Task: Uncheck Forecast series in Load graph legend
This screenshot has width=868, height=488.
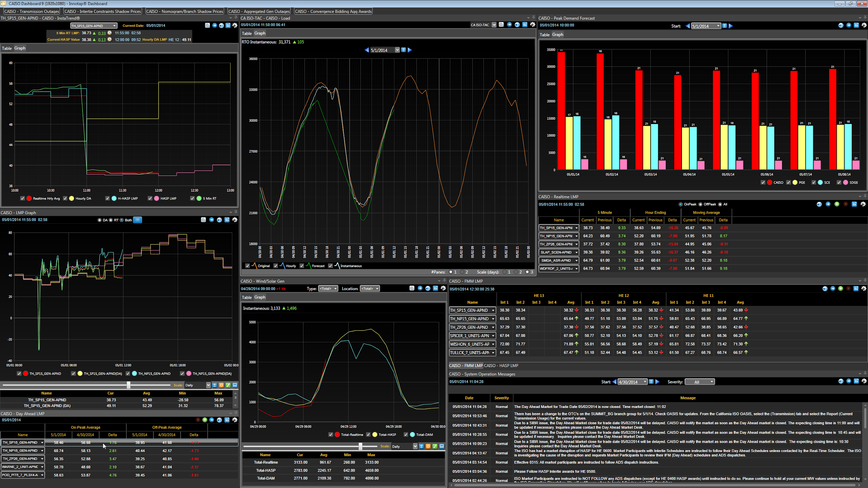Action: [302, 266]
